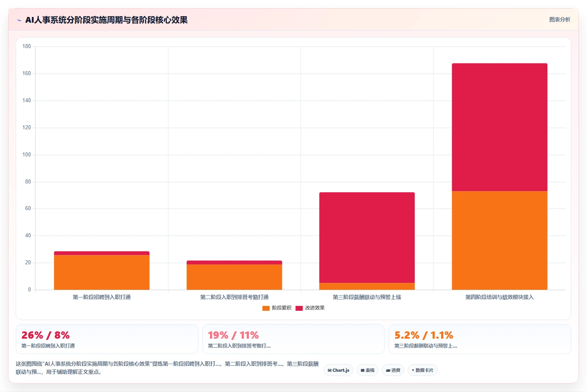The width and height of the screenshot is (587, 392).
Task: Open the 26% / 8% data card
Action: [x=107, y=339]
